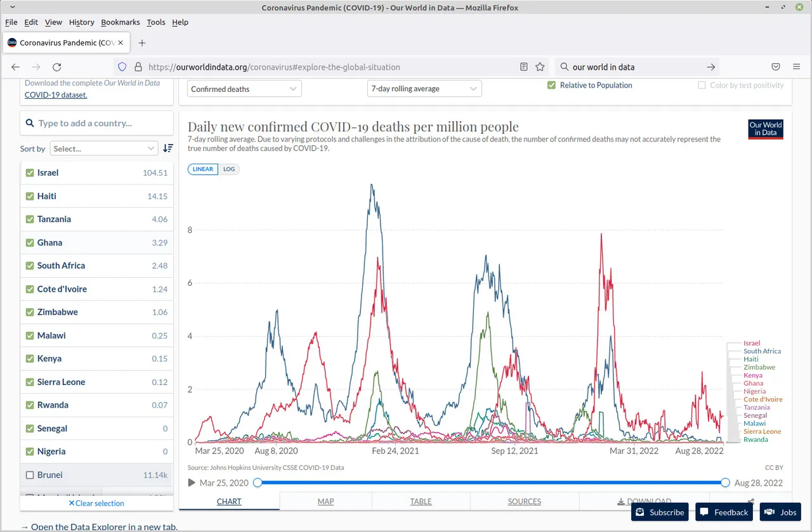Open the Tools menu

(155, 22)
